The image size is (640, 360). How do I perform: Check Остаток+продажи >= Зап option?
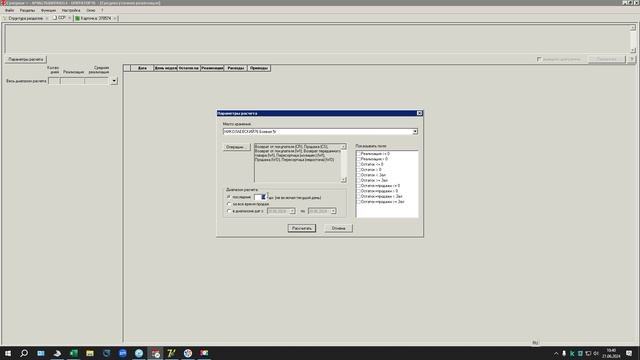click(358, 202)
